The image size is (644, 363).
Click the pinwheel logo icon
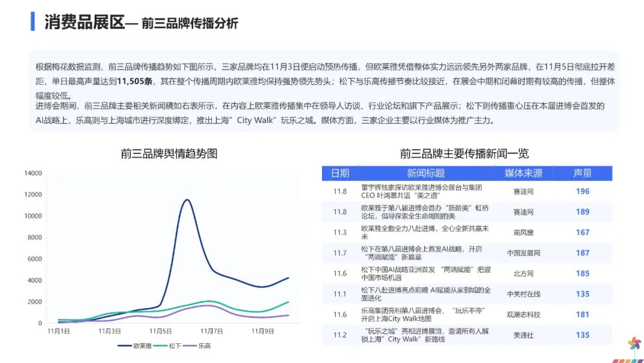[635, 344]
